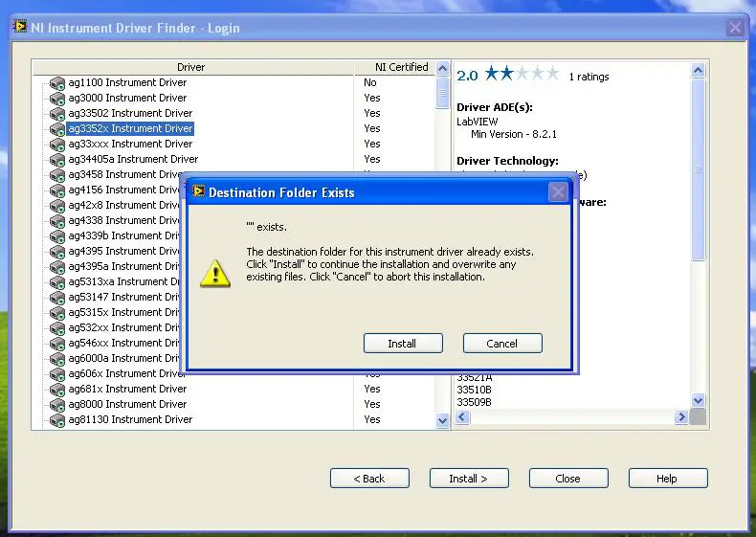Click the driver list's scroll-down arrow

coord(443,421)
